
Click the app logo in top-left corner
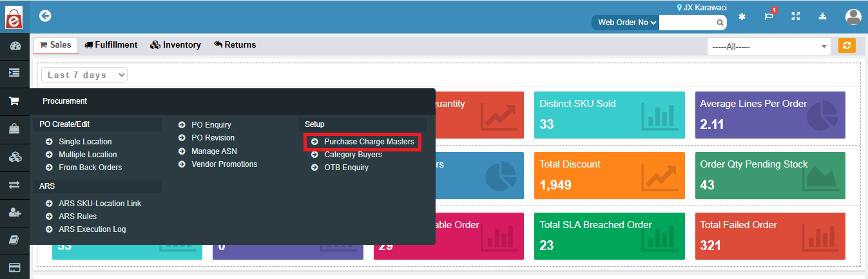coord(14,16)
